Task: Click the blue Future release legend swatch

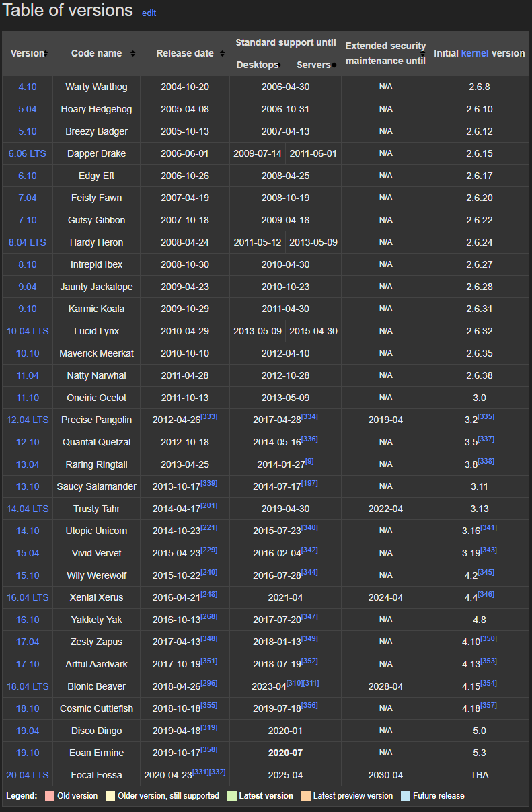Action: [x=405, y=796]
